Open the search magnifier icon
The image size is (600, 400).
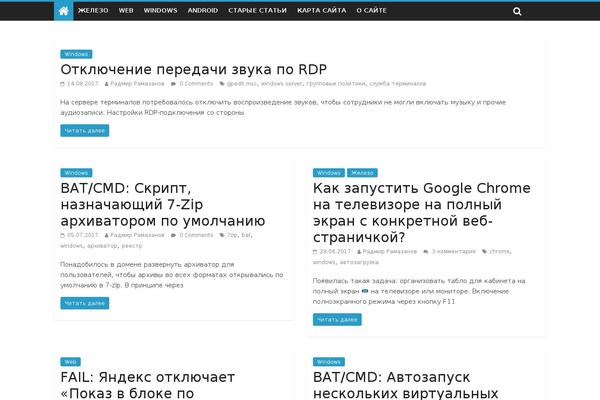(x=517, y=11)
